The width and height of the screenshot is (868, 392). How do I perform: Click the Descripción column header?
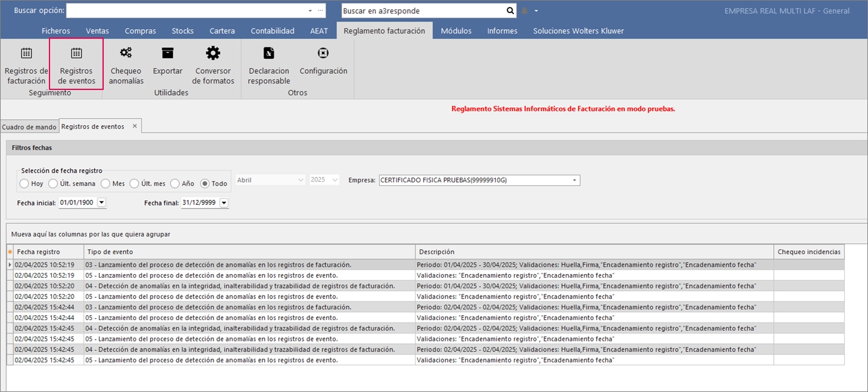coord(594,252)
